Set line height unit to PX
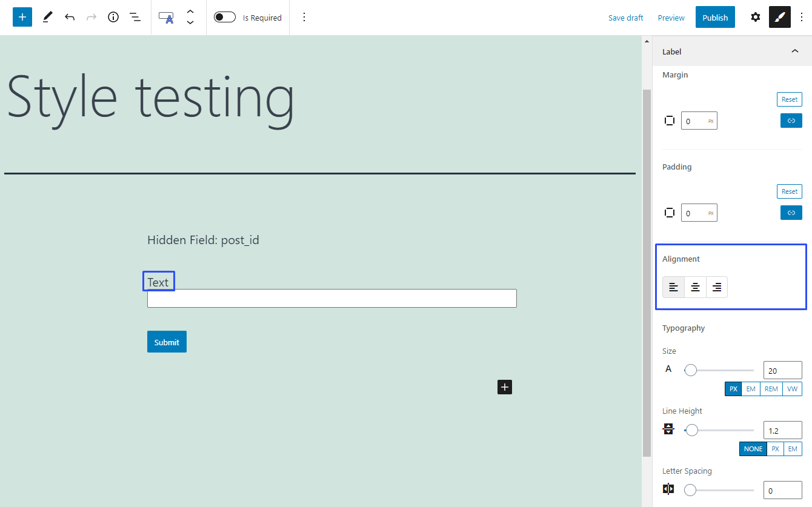Screen dimensions: 812x507 click(x=775, y=448)
